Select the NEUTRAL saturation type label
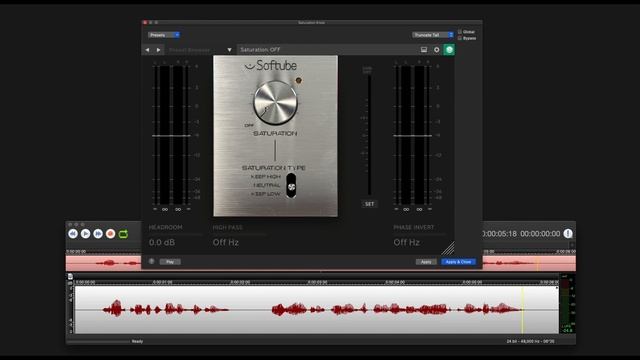This screenshot has width=640, height=360. coord(267,185)
